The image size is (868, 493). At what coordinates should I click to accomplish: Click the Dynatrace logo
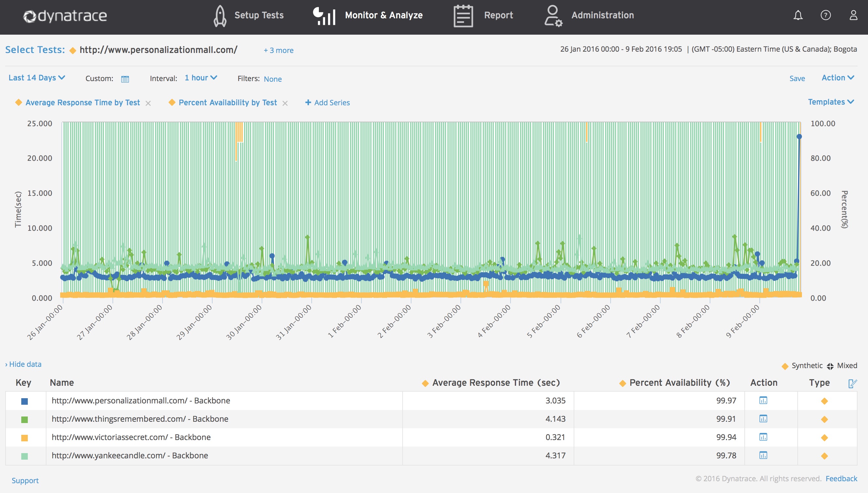tap(65, 16)
